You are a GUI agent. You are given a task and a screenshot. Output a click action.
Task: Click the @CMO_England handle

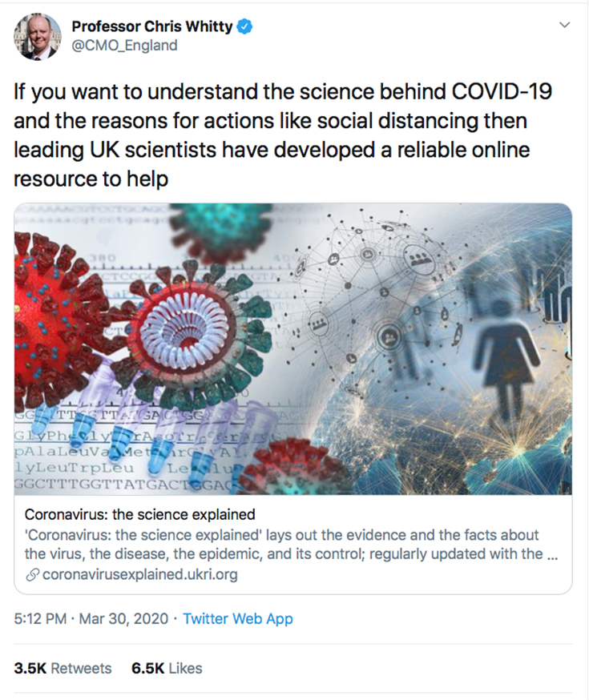(x=124, y=46)
